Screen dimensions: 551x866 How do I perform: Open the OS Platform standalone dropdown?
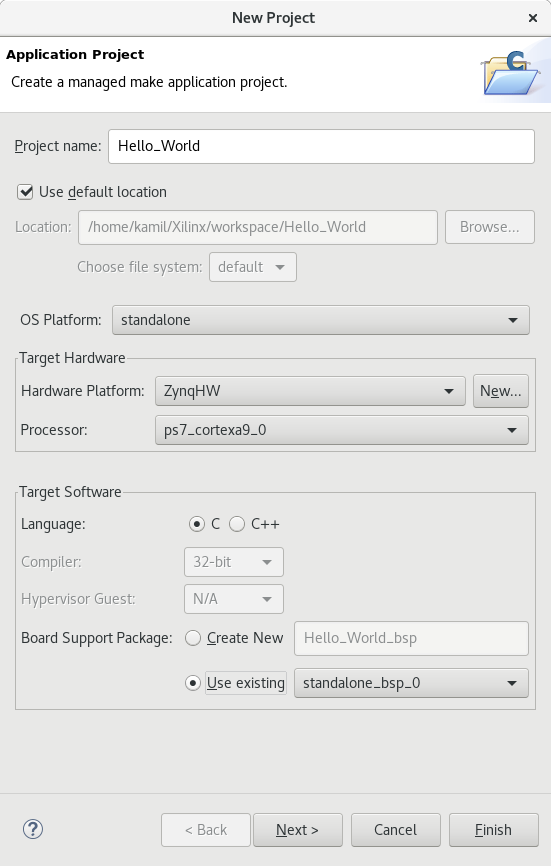pyautogui.click(x=320, y=320)
